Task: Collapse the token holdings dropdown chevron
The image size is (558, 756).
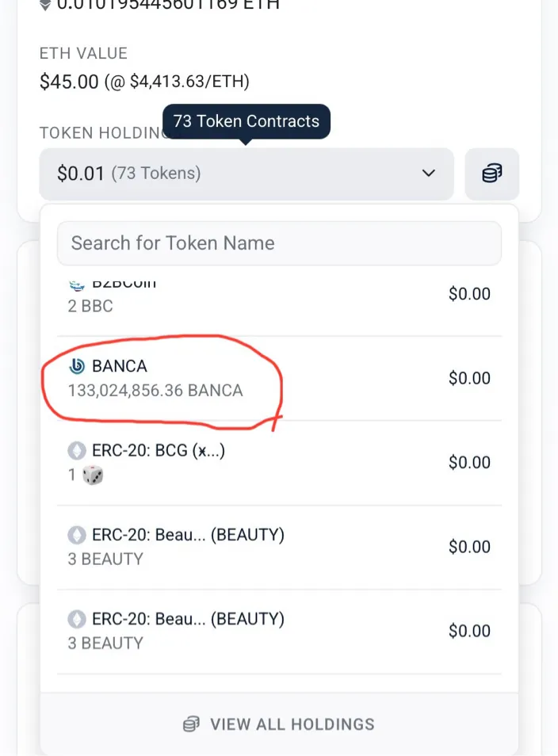Action: (429, 174)
